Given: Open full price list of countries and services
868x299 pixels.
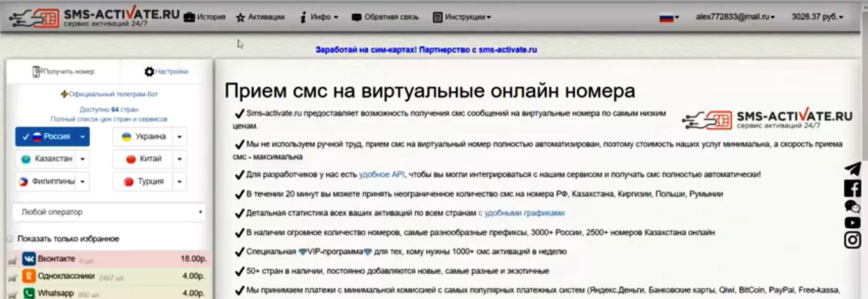Looking at the screenshot, I should point(109,119).
